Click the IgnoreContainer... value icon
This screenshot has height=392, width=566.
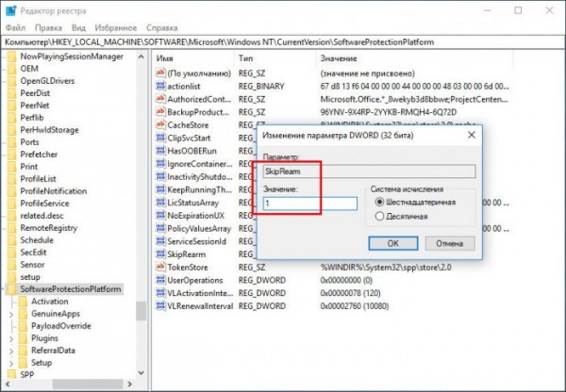160,164
